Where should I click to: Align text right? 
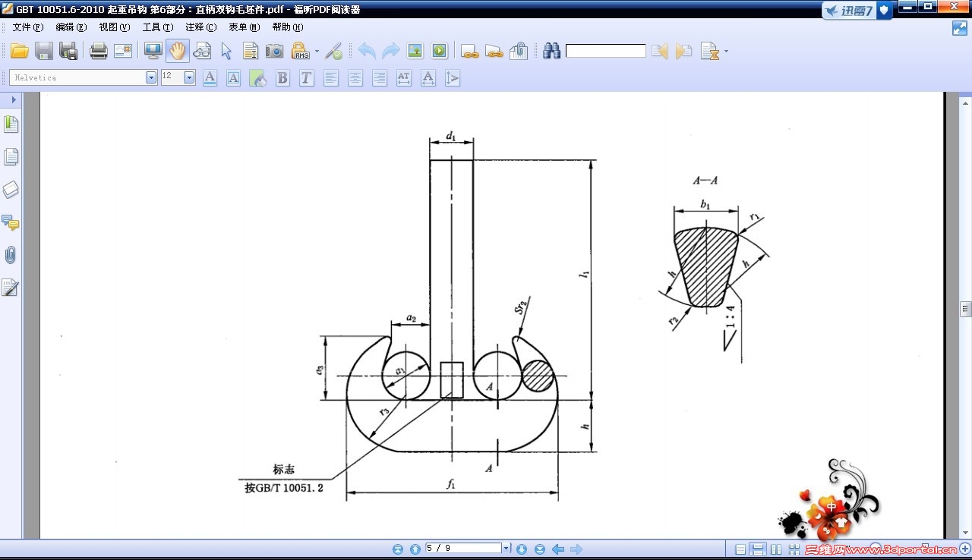point(380,77)
